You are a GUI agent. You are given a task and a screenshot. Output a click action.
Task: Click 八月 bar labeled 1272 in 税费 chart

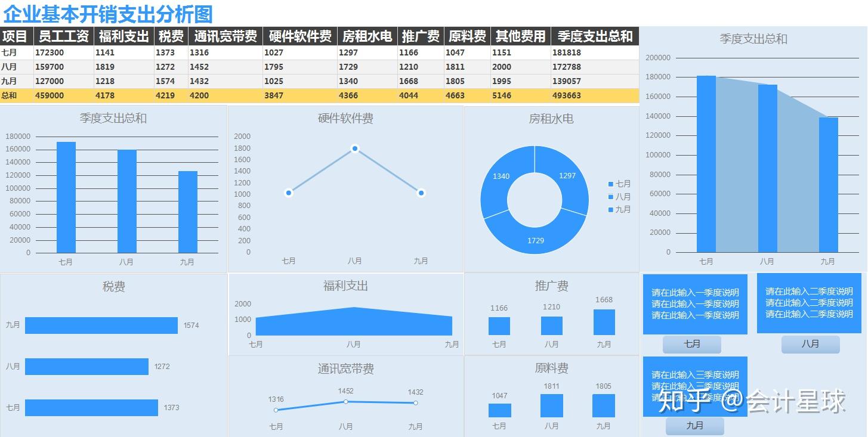87,367
